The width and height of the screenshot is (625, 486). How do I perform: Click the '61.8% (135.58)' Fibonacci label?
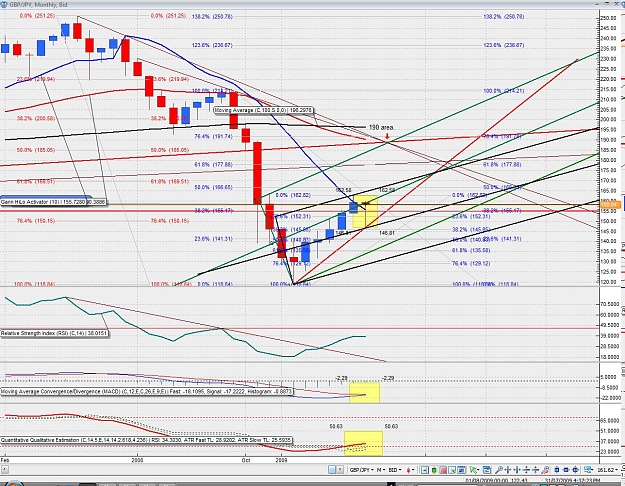point(471,250)
